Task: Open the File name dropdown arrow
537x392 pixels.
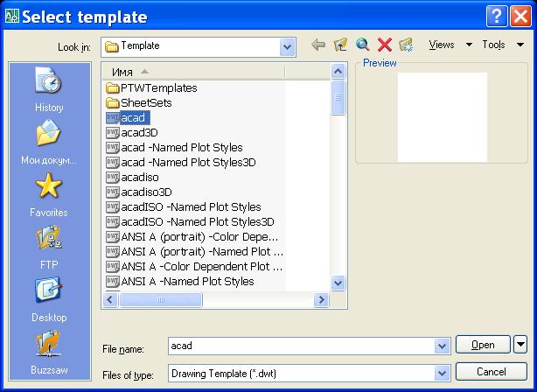Action: tap(443, 346)
